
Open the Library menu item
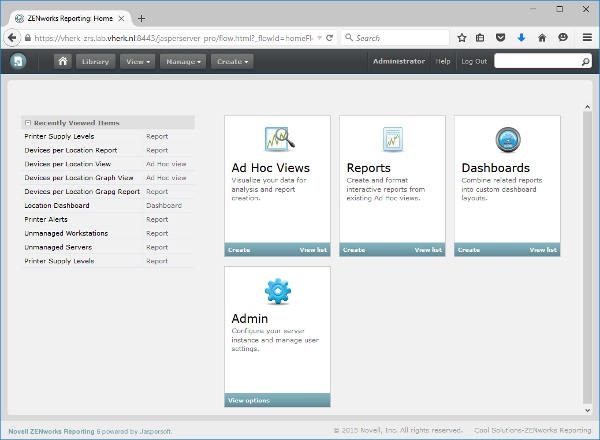pyautogui.click(x=95, y=62)
